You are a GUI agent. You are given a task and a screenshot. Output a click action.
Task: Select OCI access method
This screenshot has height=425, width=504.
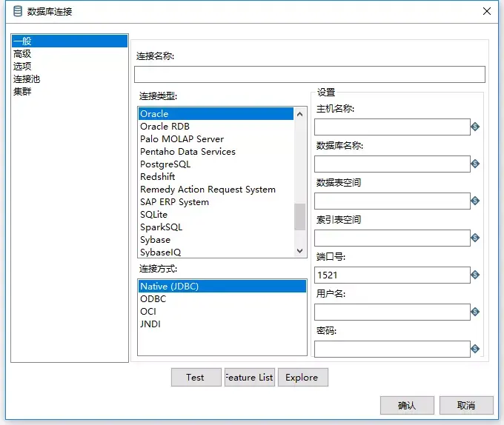click(x=222, y=312)
